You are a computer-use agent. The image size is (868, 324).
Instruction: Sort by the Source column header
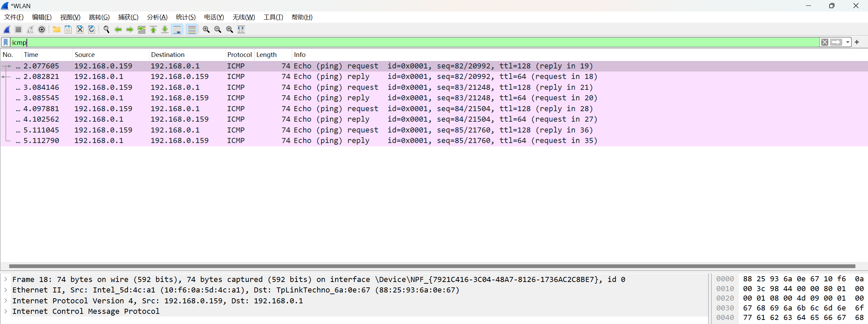(x=111, y=55)
